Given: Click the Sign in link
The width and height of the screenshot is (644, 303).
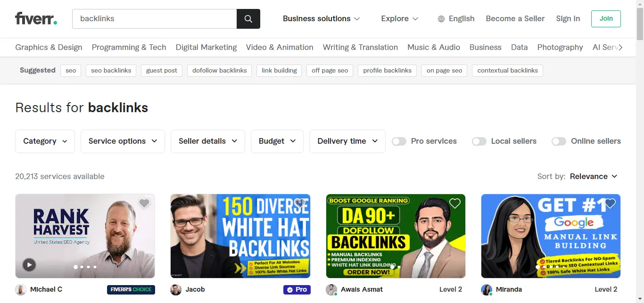Looking at the screenshot, I should (568, 19).
